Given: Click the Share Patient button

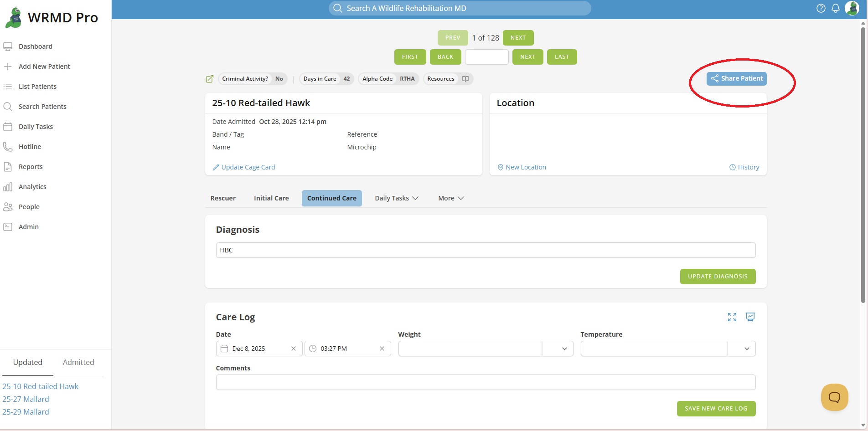Looking at the screenshot, I should click(737, 79).
